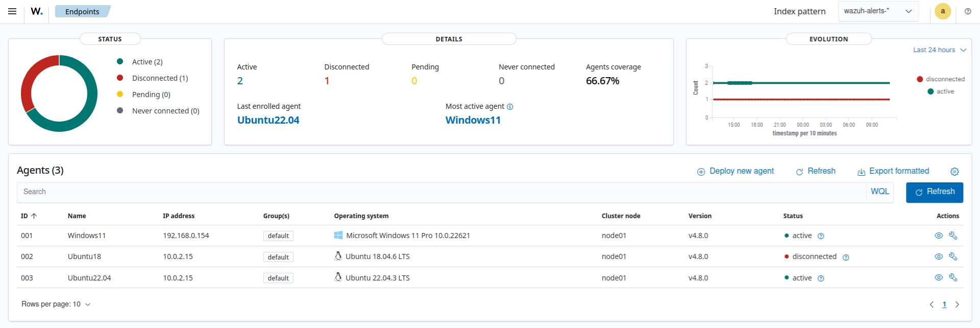Open the help icon in top bar
The image size is (980, 328).
click(968, 11)
